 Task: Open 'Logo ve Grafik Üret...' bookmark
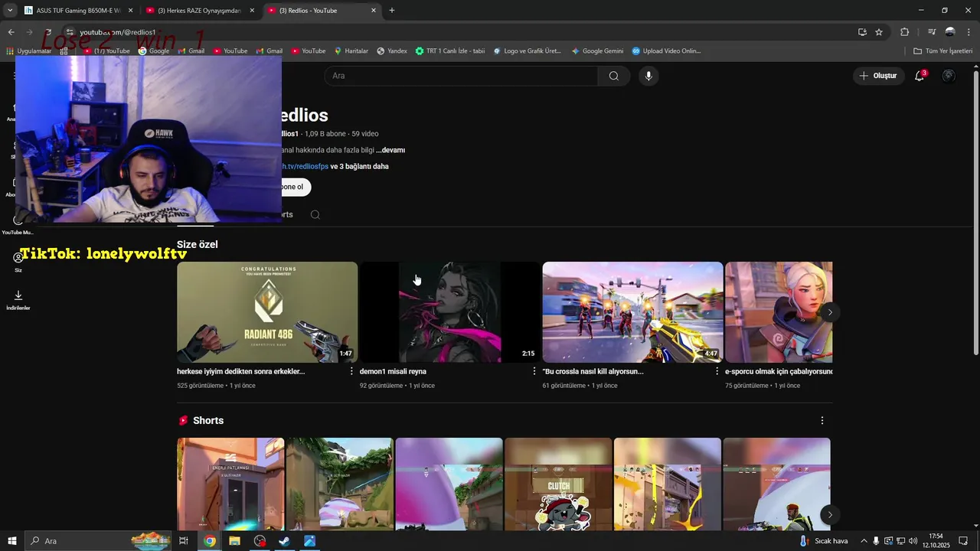click(x=528, y=51)
